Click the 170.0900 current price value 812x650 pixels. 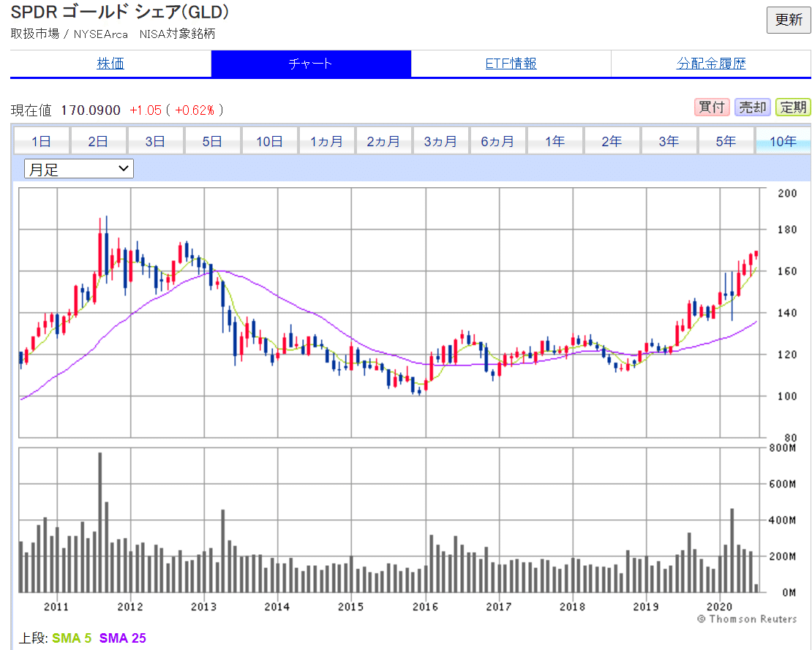(x=91, y=110)
